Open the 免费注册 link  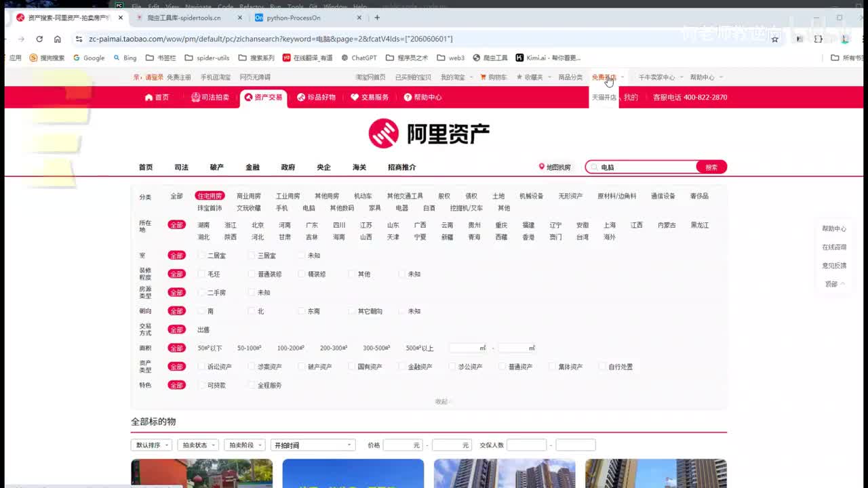click(179, 77)
